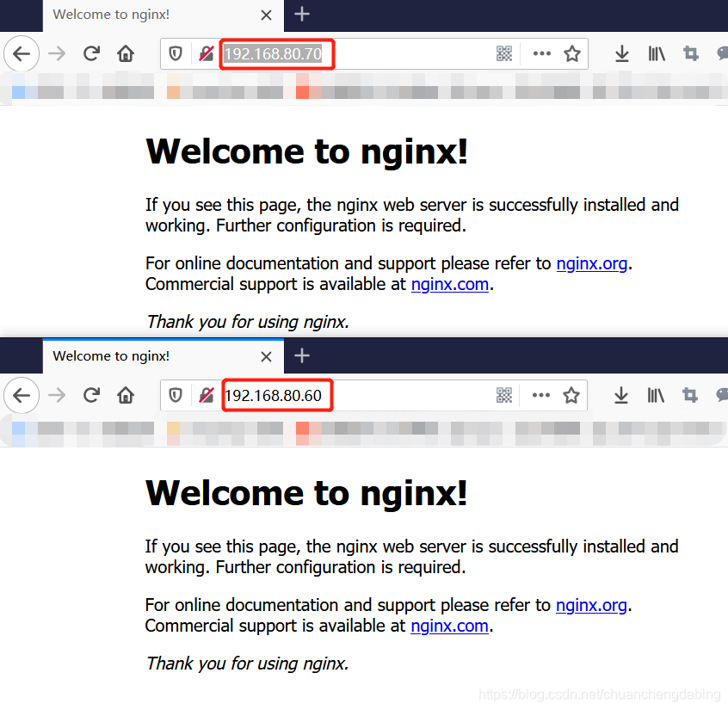The image size is (728, 710).
Task: Open home page in the 192.168.80.60 window
Action: pyautogui.click(x=126, y=395)
